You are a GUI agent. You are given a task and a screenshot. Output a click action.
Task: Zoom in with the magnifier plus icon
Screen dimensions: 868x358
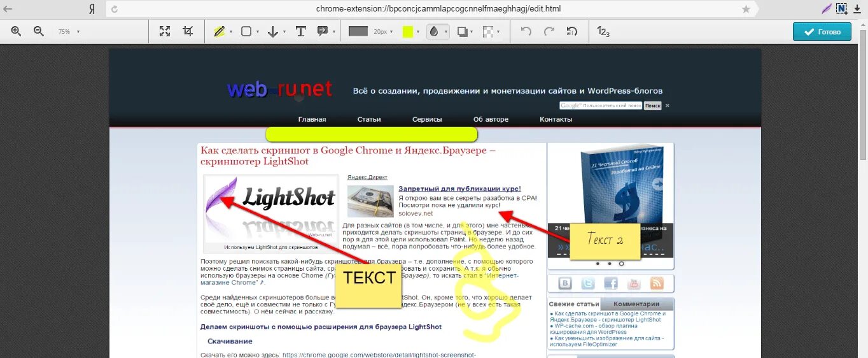point(17,31)
